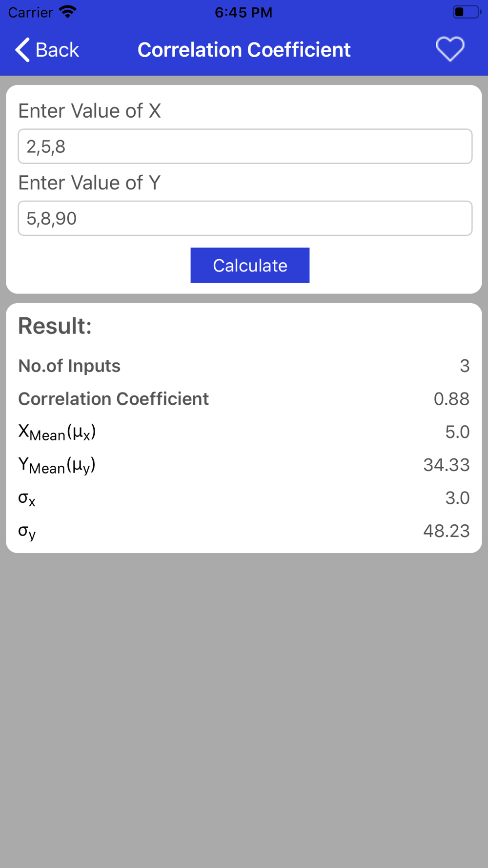This screenshot has width=488, height=868.
Task: Click the 'Enter Value of X' label
Action: (89, 111)
